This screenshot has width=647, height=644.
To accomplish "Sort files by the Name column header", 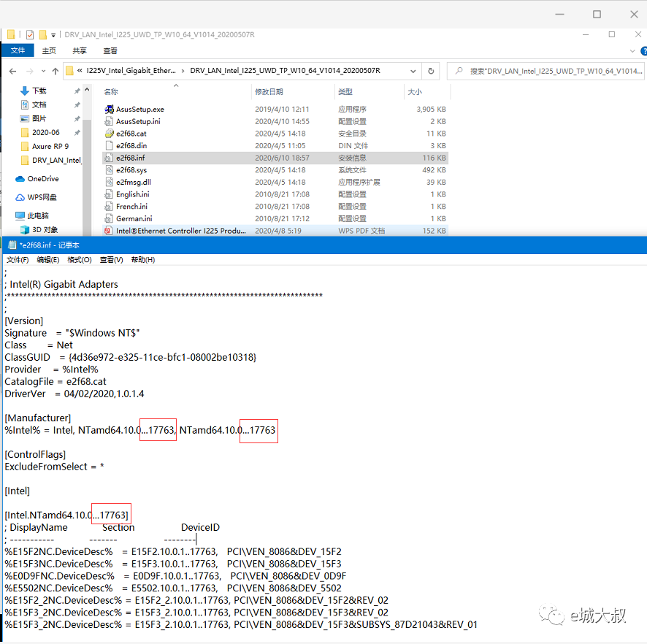I will 176,91.
